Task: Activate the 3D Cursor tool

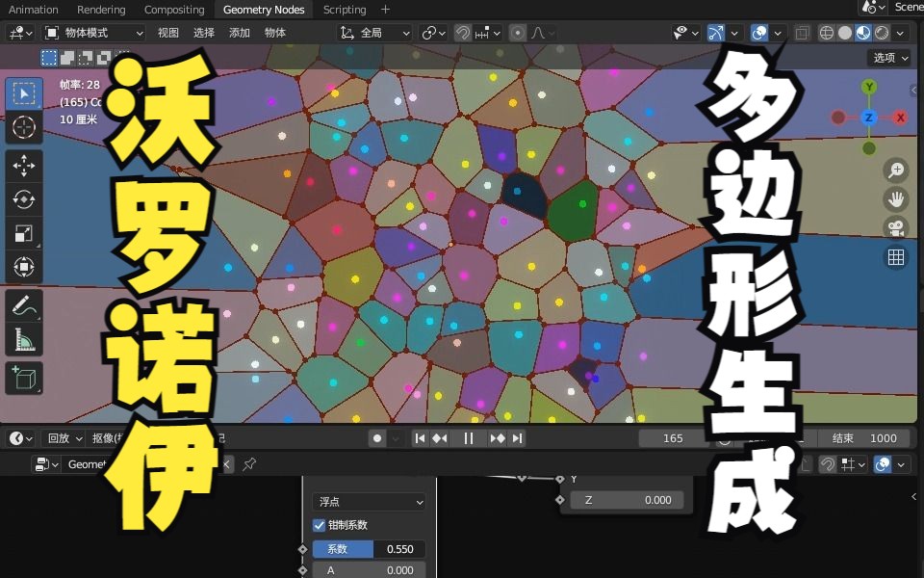Action: coord(23,127)
